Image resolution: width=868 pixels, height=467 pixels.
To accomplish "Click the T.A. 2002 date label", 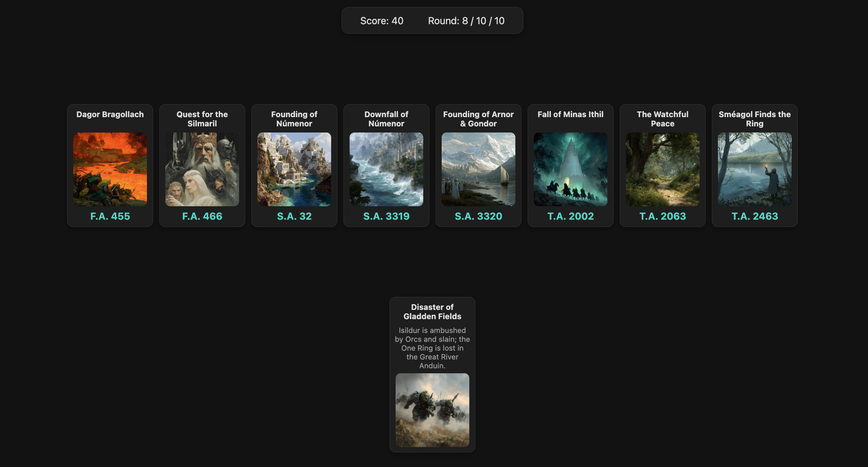I will tap(571, 216).
